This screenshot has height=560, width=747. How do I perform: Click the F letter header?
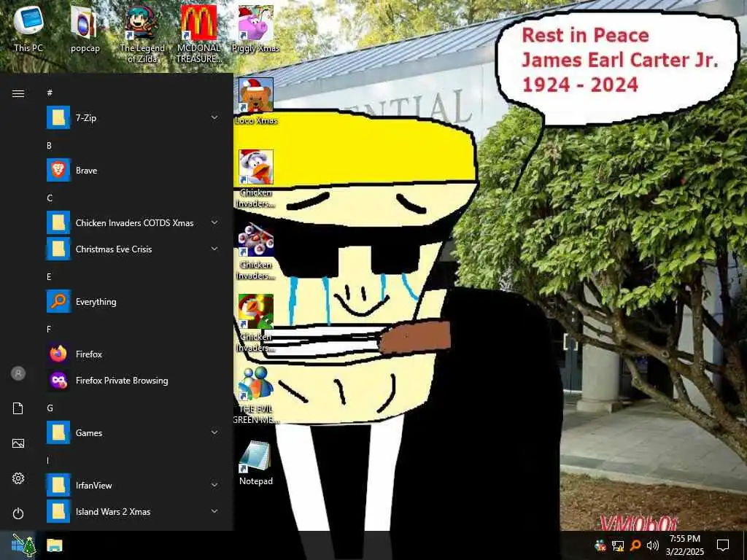tap(49, 329)
